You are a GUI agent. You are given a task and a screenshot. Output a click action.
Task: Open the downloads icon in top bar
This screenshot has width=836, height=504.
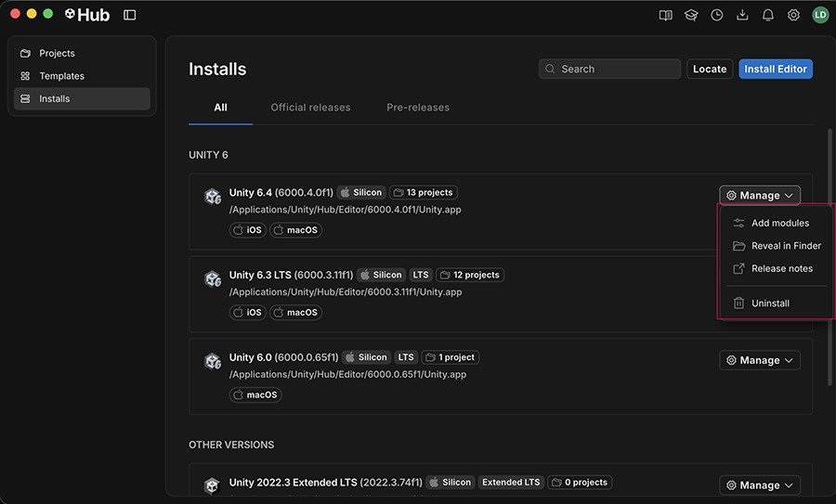pyautogui.click(x=742, y=15)
